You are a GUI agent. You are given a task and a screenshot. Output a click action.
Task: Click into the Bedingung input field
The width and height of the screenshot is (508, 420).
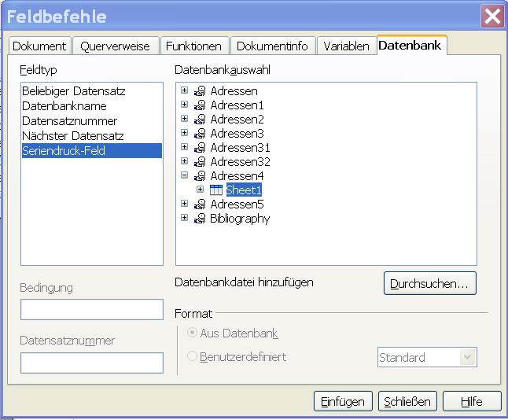(x=91, y=310)
